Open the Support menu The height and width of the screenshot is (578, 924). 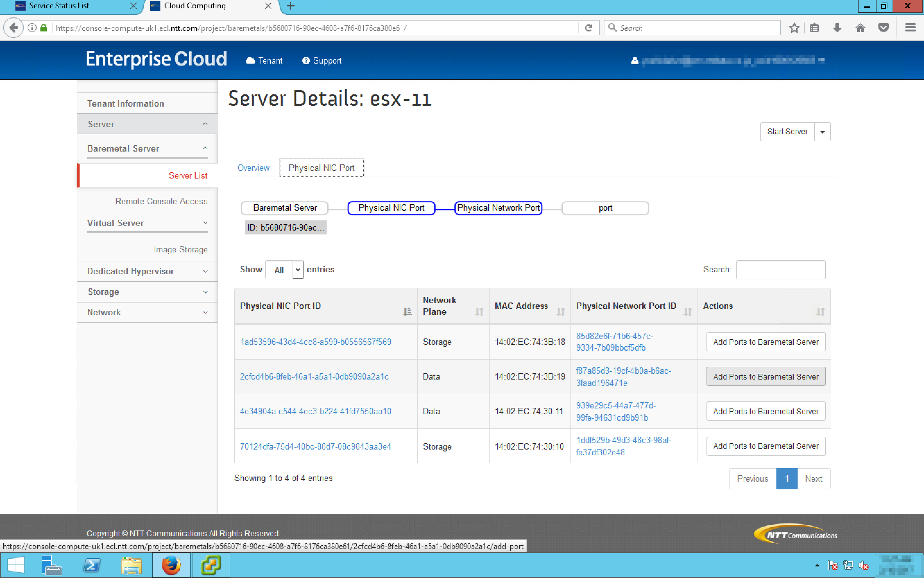[x=321, y=60]
